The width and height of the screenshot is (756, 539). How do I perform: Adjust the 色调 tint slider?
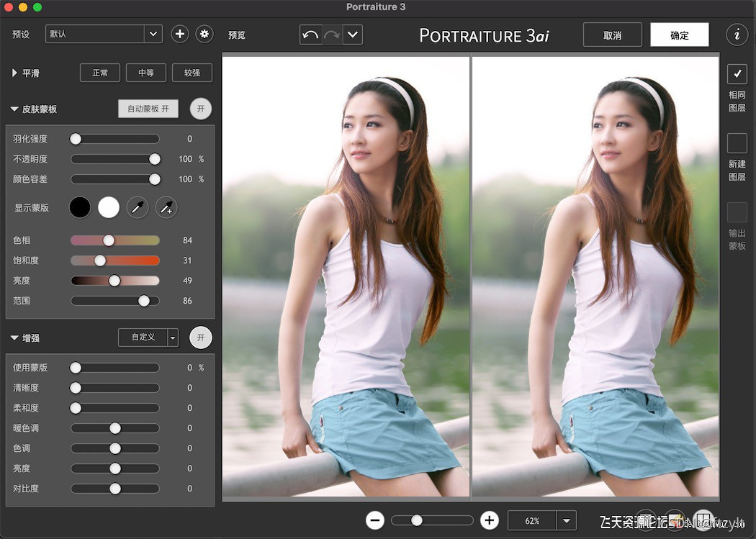(x=114, y=448)
